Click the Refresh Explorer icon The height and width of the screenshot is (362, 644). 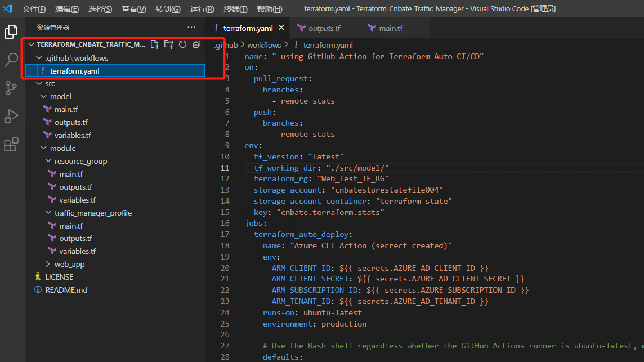point(183,44)
